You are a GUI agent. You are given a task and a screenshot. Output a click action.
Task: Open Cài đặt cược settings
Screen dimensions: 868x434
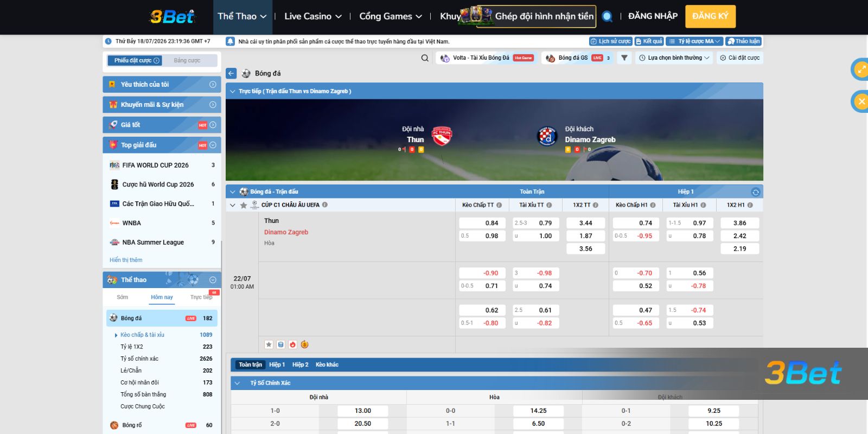click(x=740, y=58)
